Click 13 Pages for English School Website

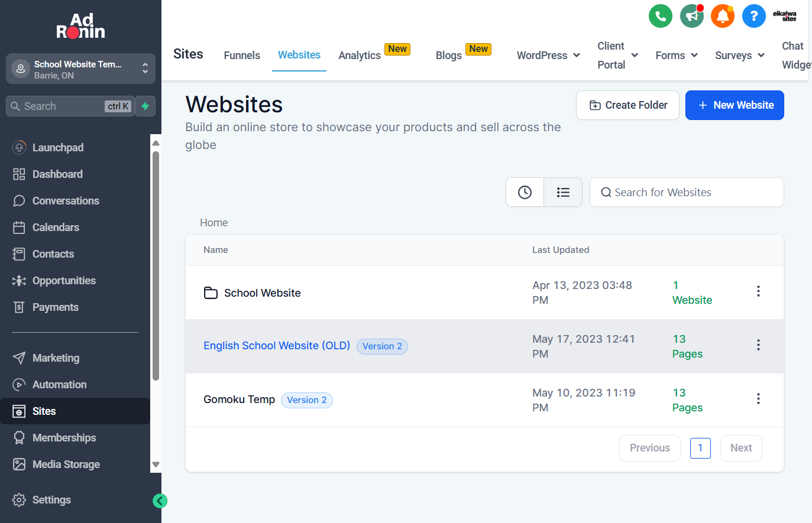[x=687, y=346]
